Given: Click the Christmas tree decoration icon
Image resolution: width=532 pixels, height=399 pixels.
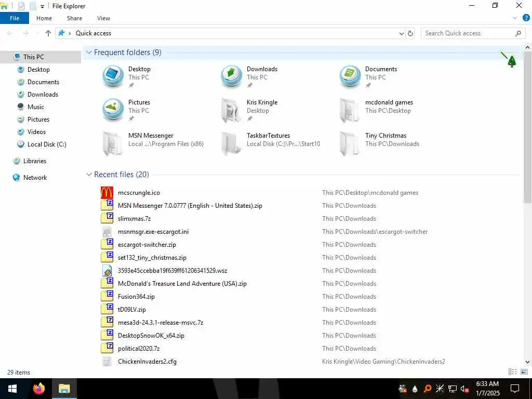Looking at the screenshot, I should tap(511, 61).
